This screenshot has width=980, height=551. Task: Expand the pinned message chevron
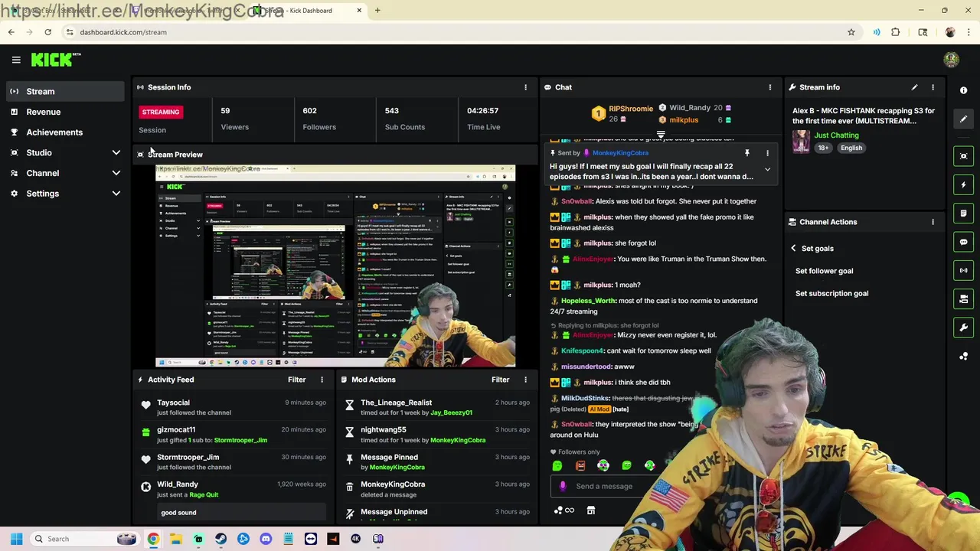pos(767,170)
